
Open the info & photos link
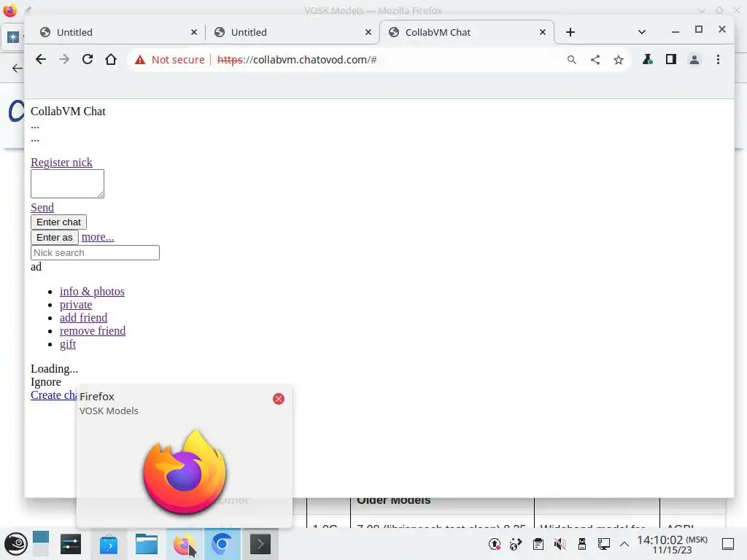[92, 292]
